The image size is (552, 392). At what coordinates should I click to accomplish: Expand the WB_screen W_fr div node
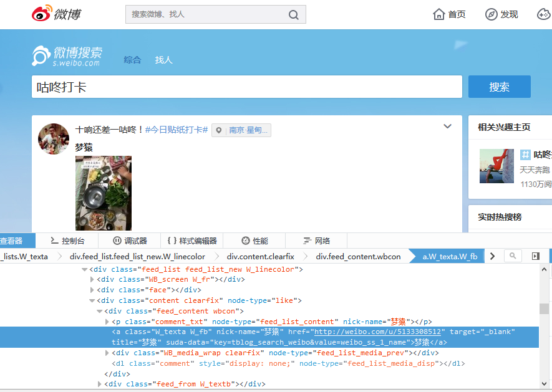point(92,279)
